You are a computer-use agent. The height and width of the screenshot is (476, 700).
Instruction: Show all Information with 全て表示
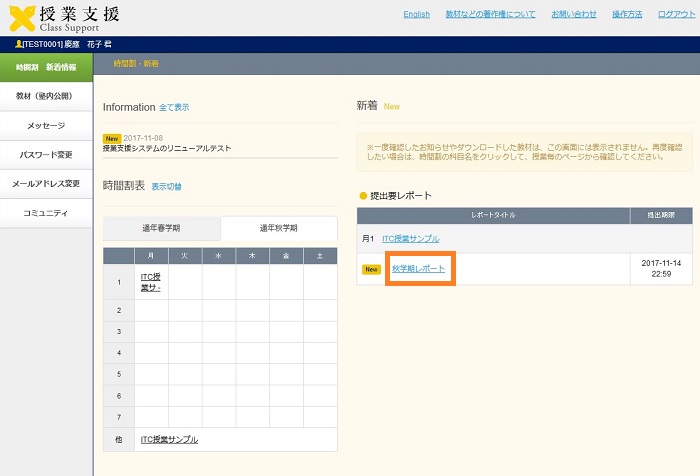[174, 107]
